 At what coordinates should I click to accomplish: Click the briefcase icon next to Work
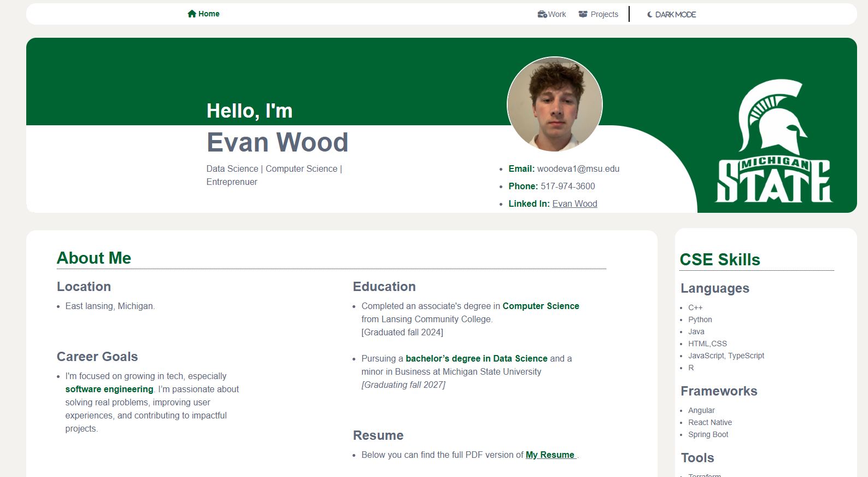coord(542,14)
